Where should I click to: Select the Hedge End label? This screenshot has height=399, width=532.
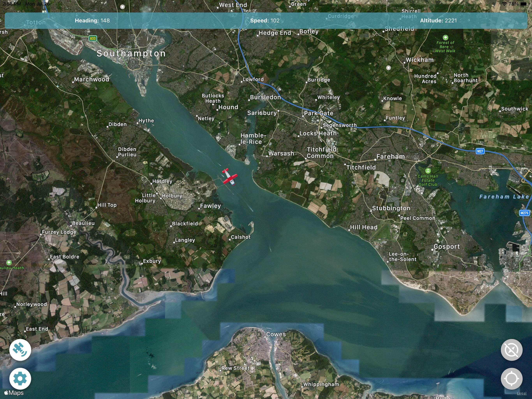(x=275, y=33)
